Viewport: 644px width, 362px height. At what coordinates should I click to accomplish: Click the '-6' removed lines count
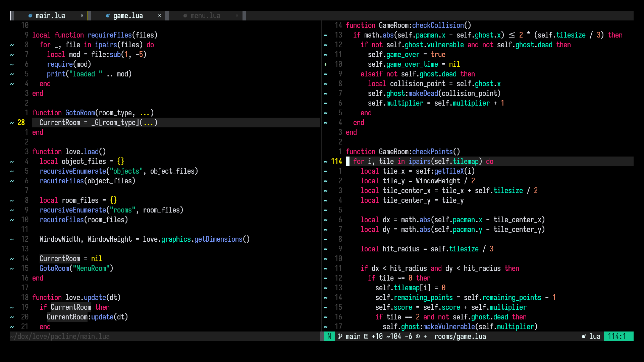[409, 337]
